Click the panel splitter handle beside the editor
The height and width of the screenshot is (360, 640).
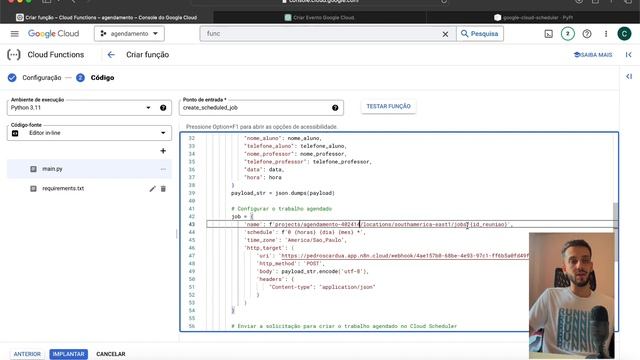(176, 233)
